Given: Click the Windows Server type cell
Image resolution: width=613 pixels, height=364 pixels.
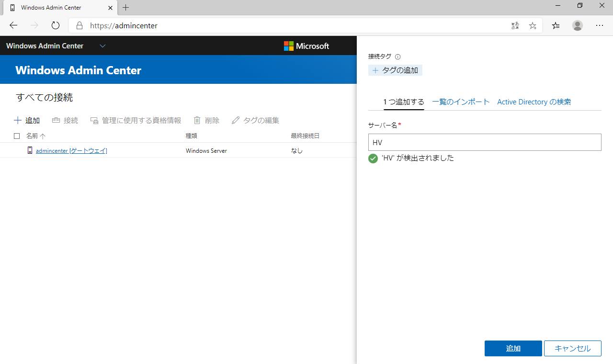Looking at the screenshot, I should [206, 150].
